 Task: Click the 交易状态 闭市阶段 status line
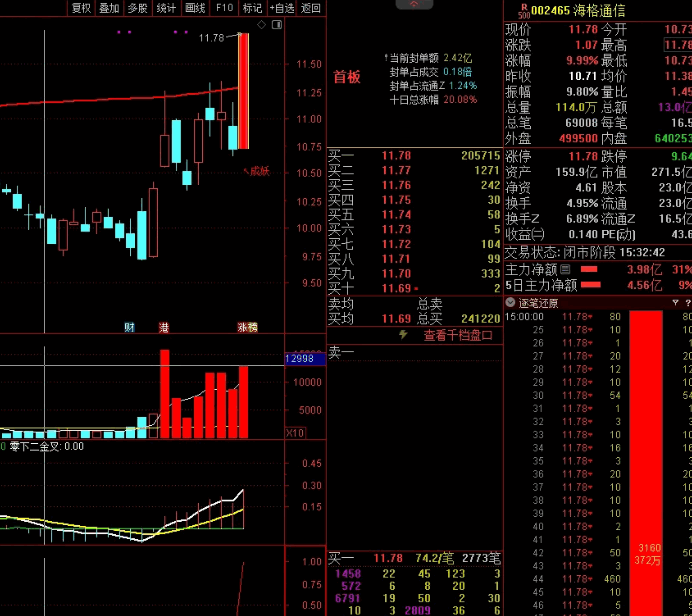coord(585,252)
